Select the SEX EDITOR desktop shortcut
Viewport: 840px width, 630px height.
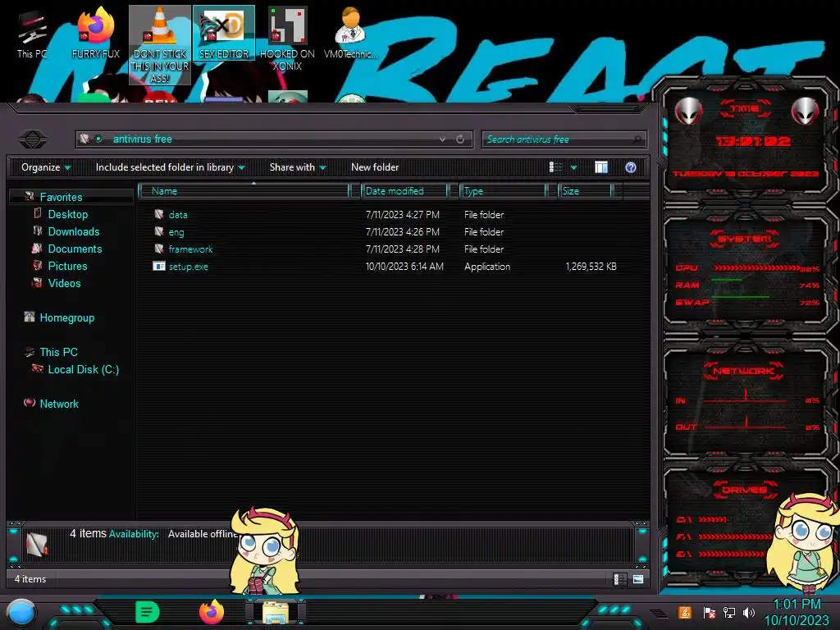pyautogui.click(x=224, y=34)
